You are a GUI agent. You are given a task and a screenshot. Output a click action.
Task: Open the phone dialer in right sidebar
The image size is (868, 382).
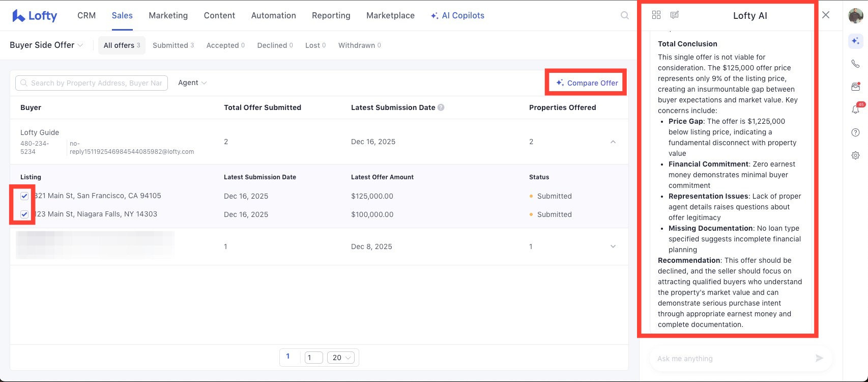[855, 64]
